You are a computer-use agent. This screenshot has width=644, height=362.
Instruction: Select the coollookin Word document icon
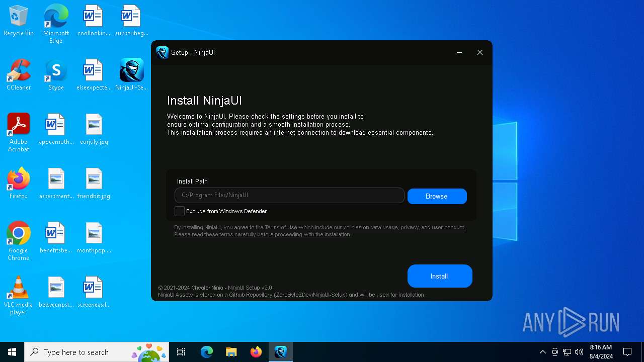coord(94,21)
